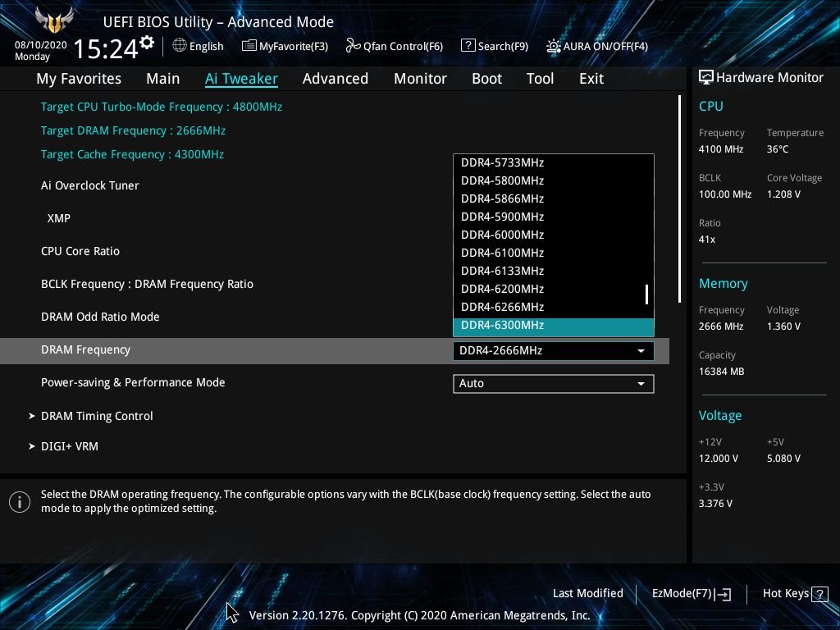Click the +12V reading 12.000 V
This screenshot has width=840, height=630.
(x=719, y=459)
